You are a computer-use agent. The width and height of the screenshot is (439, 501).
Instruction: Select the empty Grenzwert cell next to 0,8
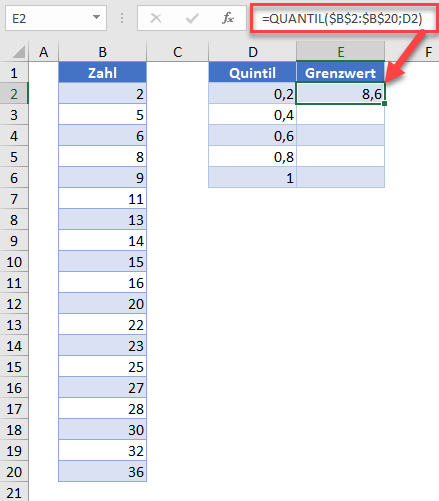click(340, 157)
